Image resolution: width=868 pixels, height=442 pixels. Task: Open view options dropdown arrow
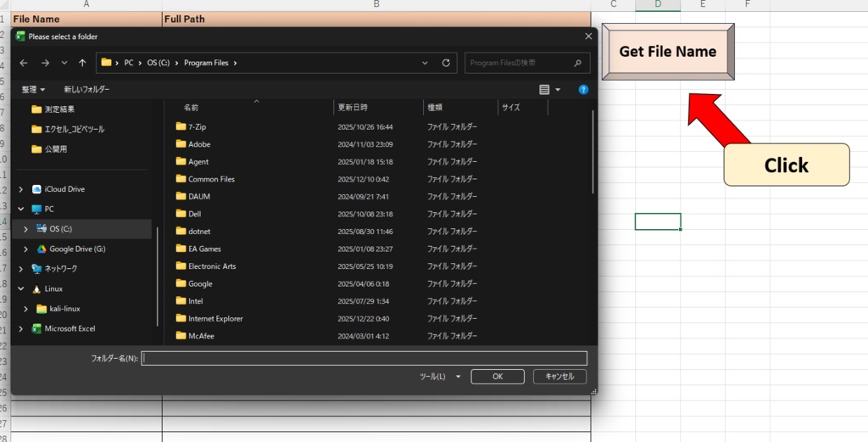[x=558, y=90]
